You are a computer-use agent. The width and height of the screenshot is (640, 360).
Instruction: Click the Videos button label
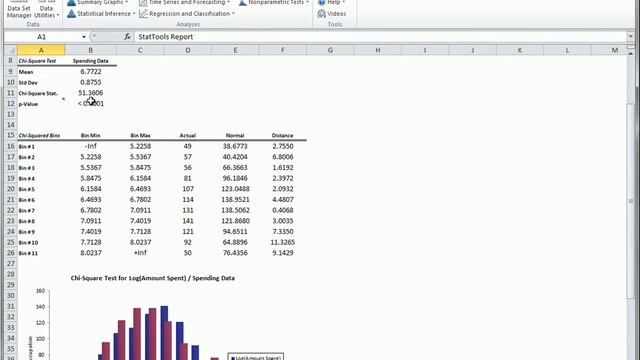click(x=337, y=13)
